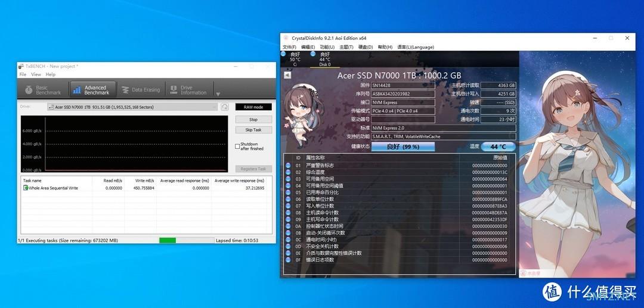This screenshot has height=308, width=644.
Task: Click the status orb for attribute 01
Action: [x=288, y=165]
